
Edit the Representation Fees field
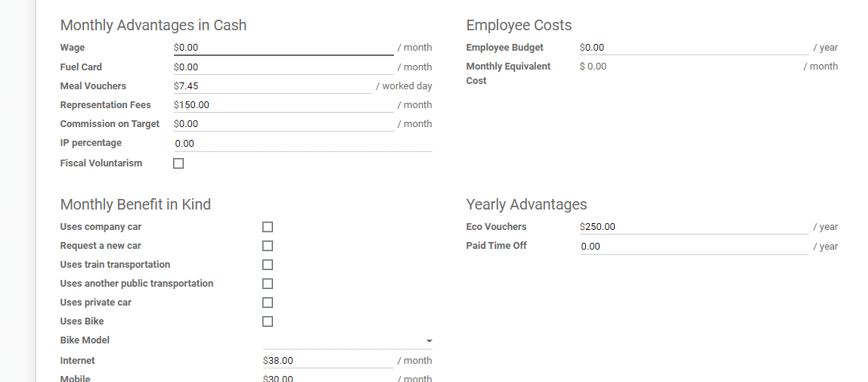tap(284, 104)
